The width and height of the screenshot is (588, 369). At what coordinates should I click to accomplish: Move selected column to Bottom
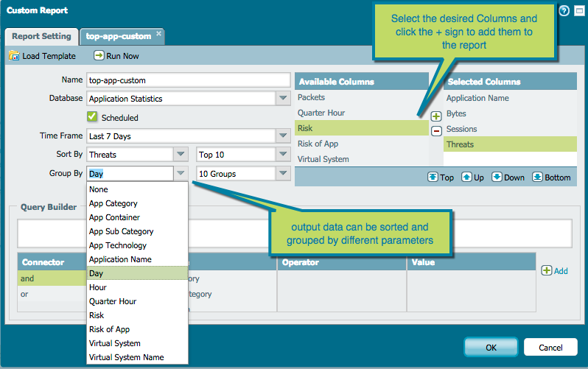coord(551,177)
